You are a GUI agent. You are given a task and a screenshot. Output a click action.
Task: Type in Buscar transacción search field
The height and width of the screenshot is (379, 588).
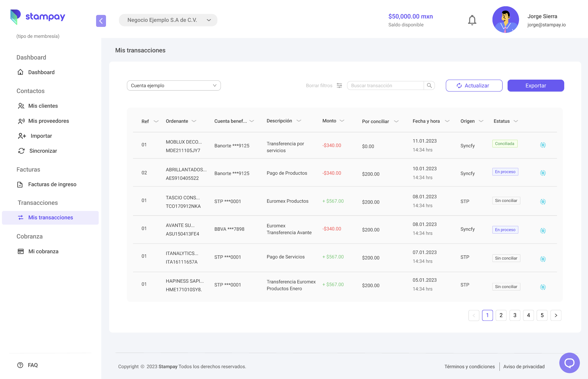tap(385, 86)
